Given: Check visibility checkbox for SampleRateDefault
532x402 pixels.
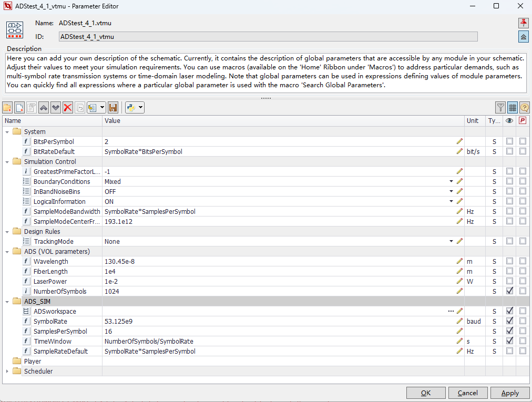Looking at the screenshot, I should (509, 351).
